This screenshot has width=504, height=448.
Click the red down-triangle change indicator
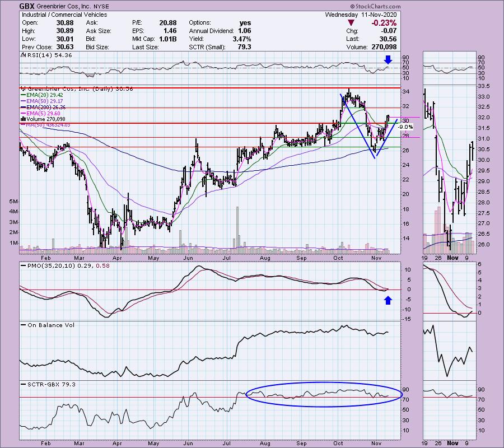coord(351,23)
